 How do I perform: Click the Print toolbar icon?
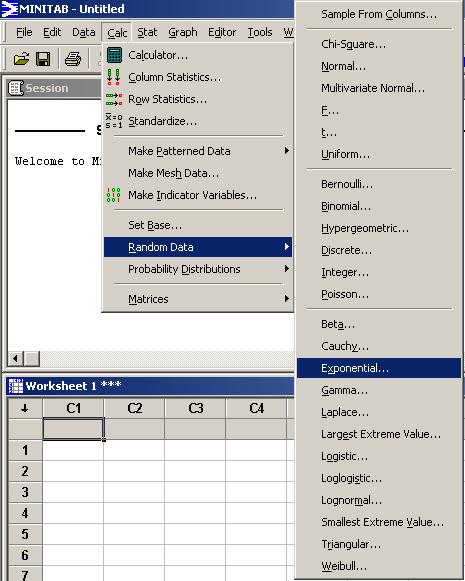click(73, 59)
